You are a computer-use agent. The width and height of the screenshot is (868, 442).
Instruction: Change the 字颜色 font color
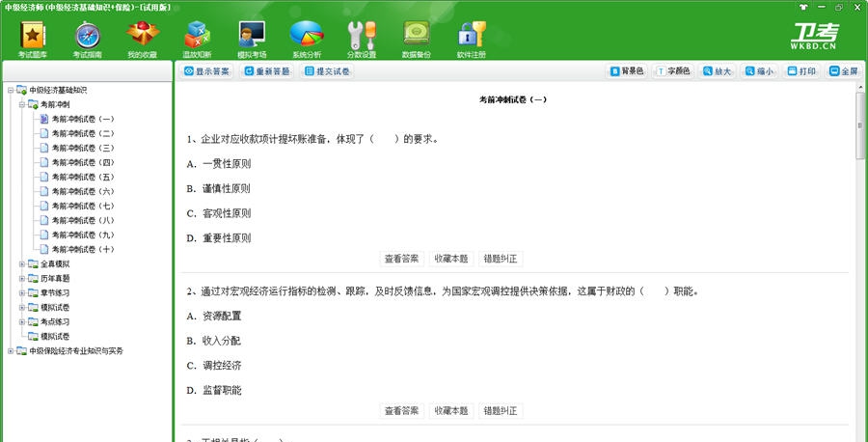(x=674, y=71)
